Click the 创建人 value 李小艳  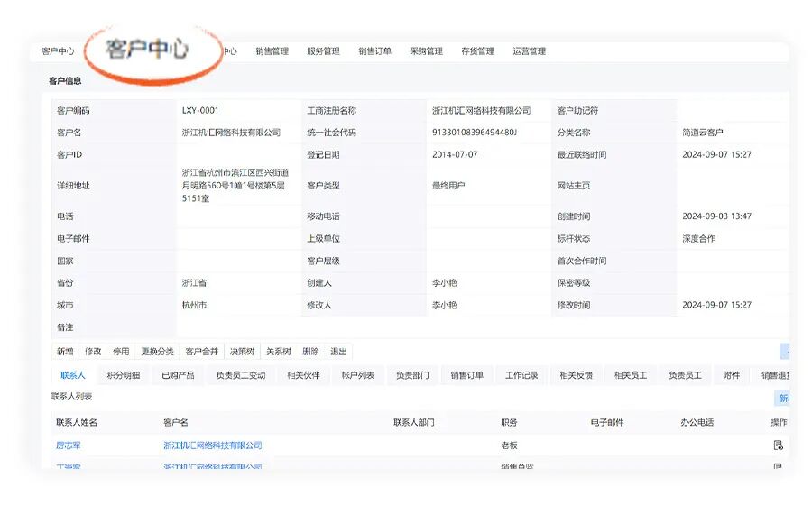444,282
